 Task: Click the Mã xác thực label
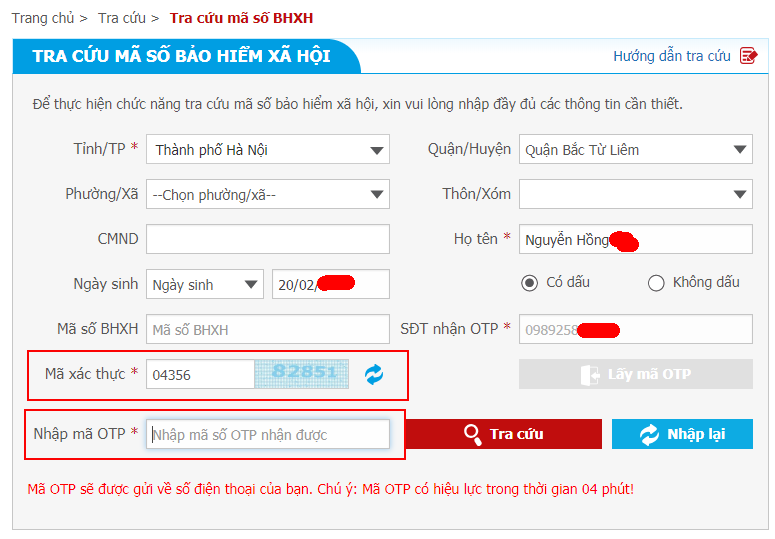click(x=85, y=374)
